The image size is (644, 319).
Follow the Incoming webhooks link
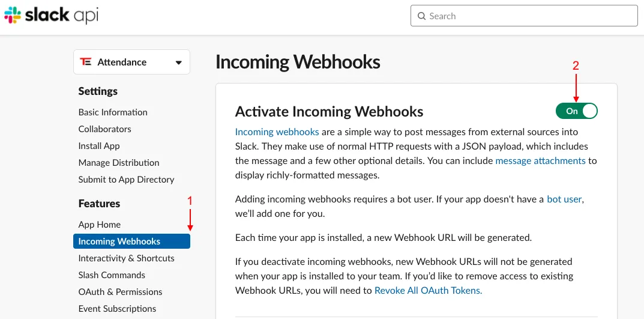pos(277,132)
